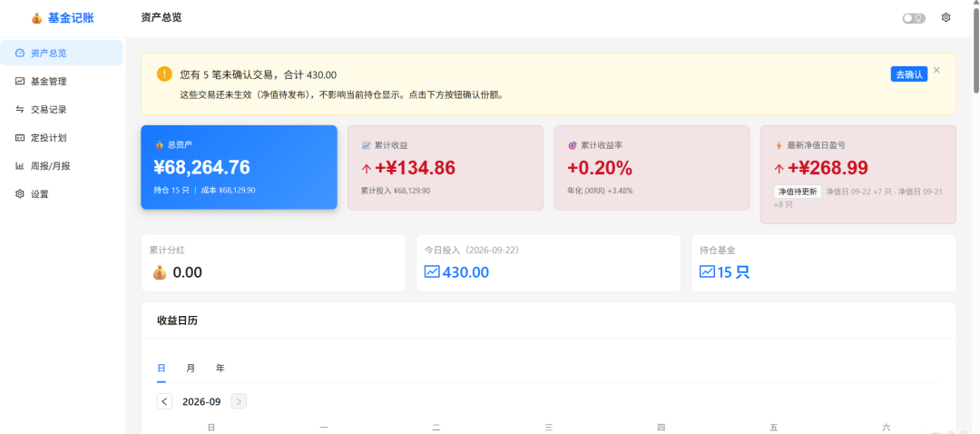Click the dashboard icon beside 资产总览 in sidebar
The image size is (980, 434).
click(x=19, y=54)
